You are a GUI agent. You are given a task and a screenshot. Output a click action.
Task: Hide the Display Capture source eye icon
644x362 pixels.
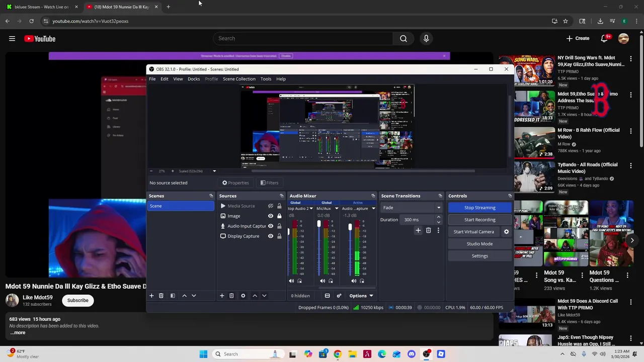[x=271, y=236]
